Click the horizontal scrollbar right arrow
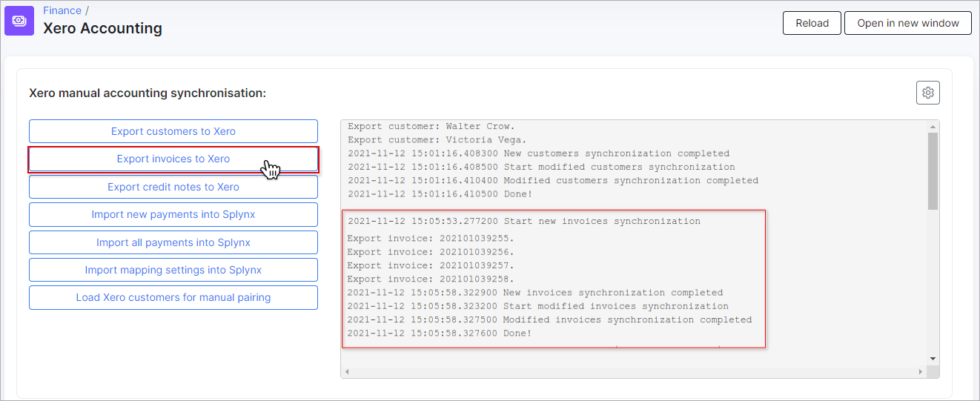The width and height of the screenshot is (980, 401). tap(921, 371)
